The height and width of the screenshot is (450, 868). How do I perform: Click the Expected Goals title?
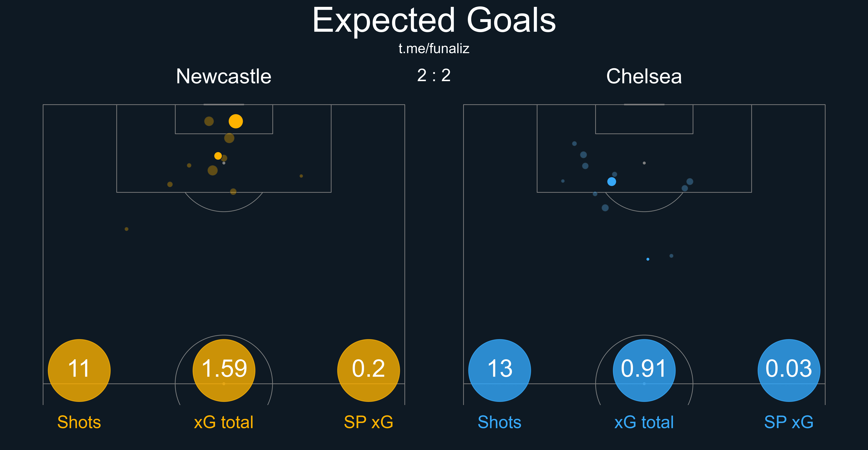434,21
